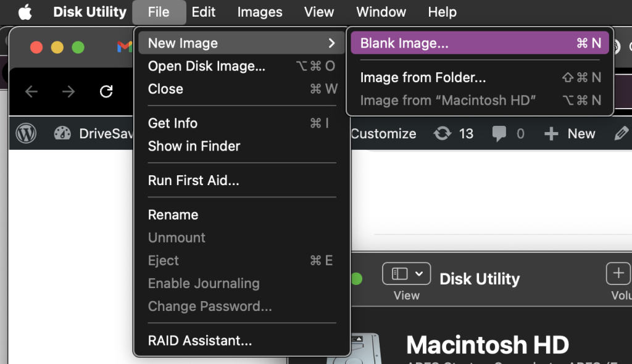The image size is (632, 364).
Task: Open the Apple menu
Action: [25, 11]
